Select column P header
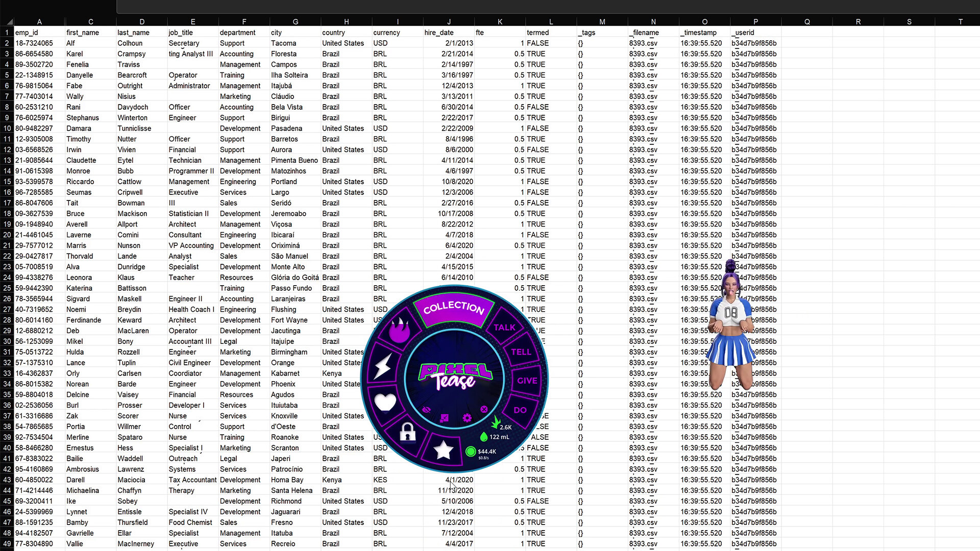This screenshot has width=980, height=551. pyautogui.click(x=755, y=21)
